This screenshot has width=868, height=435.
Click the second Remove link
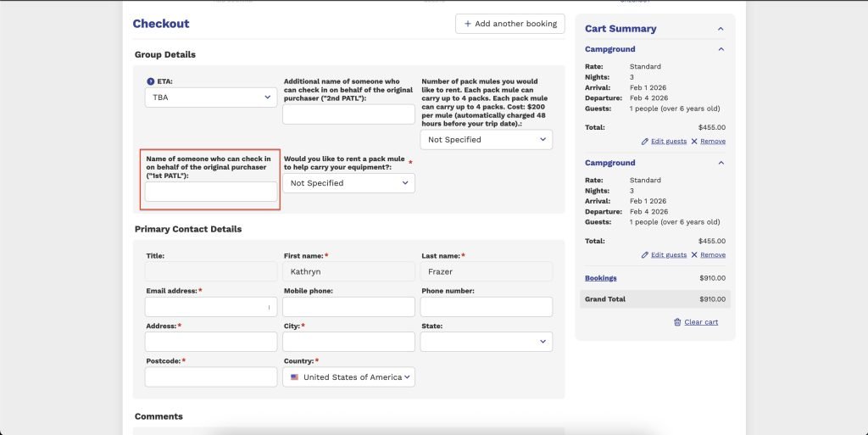click(x=712, y=255)
